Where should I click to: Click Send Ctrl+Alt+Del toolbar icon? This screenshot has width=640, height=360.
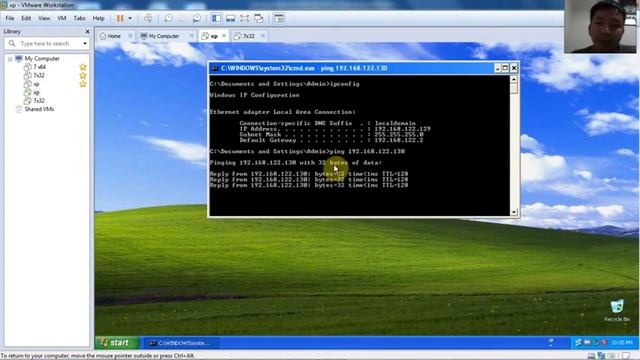(148, 18)
